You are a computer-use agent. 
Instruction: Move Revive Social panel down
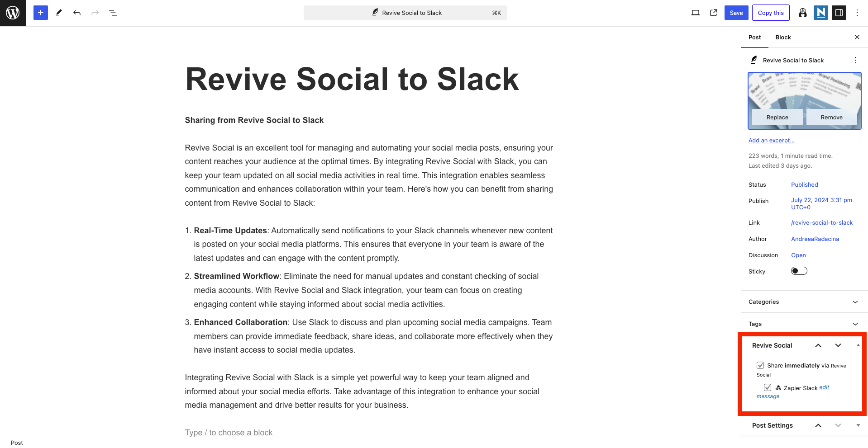838,345
